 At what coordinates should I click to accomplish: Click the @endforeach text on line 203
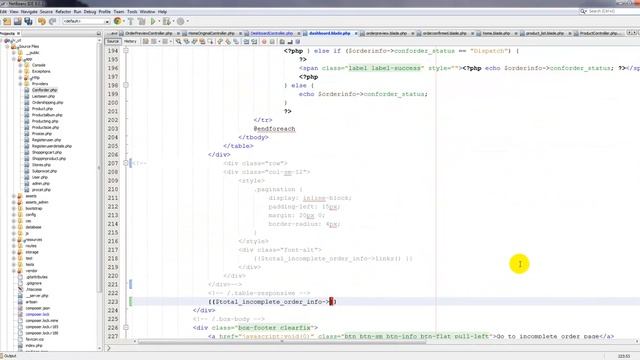tap(274, 129)
